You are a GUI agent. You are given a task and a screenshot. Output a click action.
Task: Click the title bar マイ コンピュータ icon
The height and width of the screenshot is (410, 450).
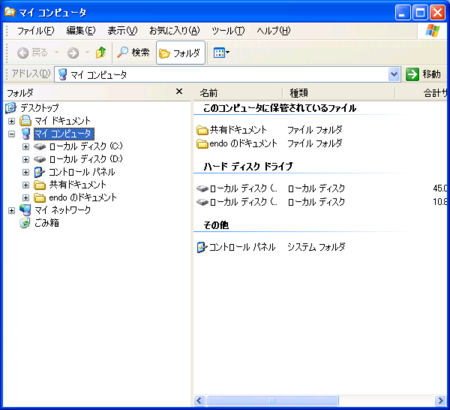point(10,12)
